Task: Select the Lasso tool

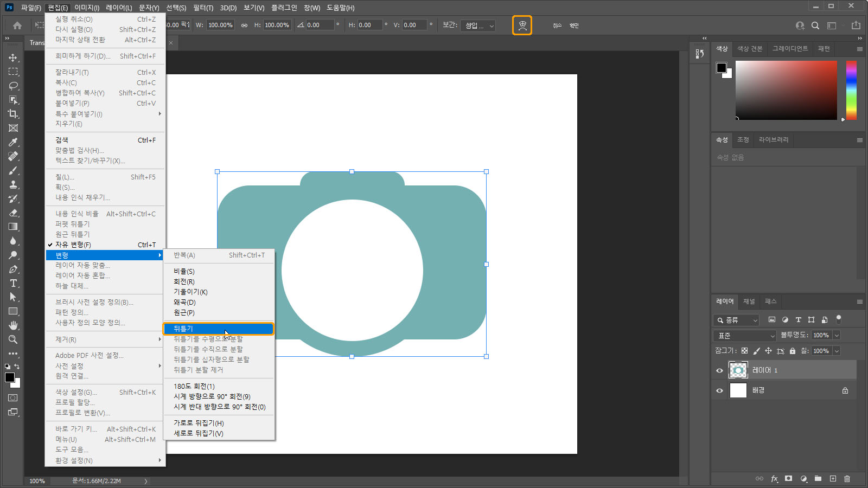Action: [x=13, y=86]
